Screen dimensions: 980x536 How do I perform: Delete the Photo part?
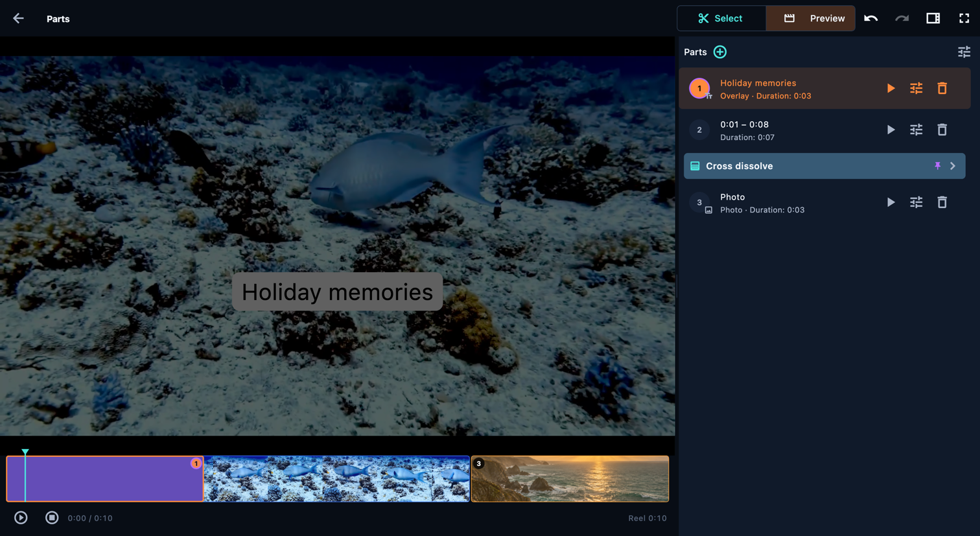942,202
